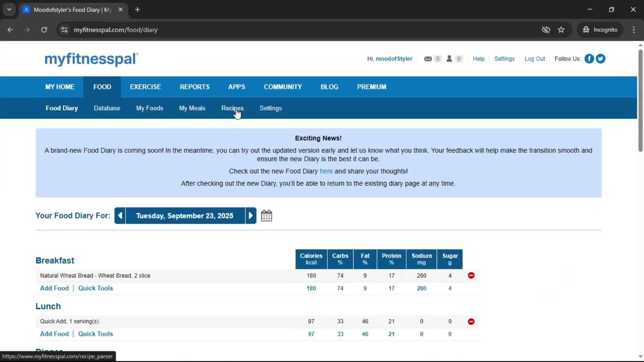Click the address bar URL

[116, 30]
